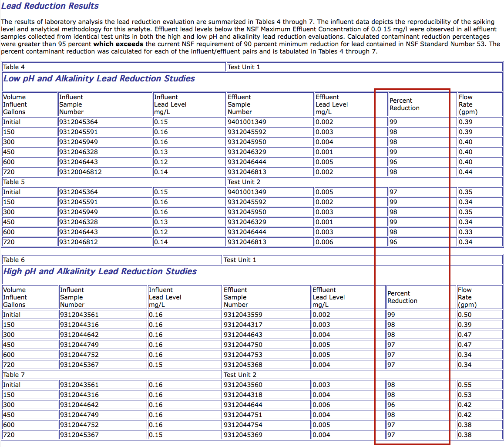The image size is (504, 447).
Task: Click the Lead Reduction Results heading
Action: click(x=50, y=6)
